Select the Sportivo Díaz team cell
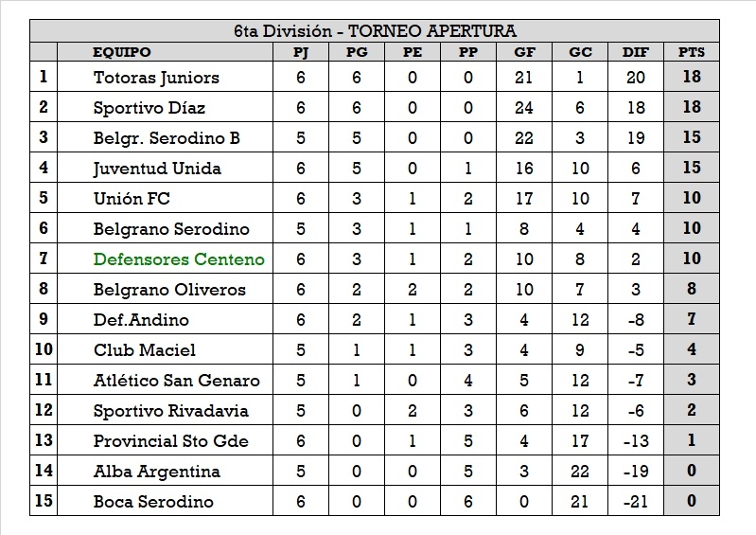The image size is (756, 535). [x=149, y=108]
